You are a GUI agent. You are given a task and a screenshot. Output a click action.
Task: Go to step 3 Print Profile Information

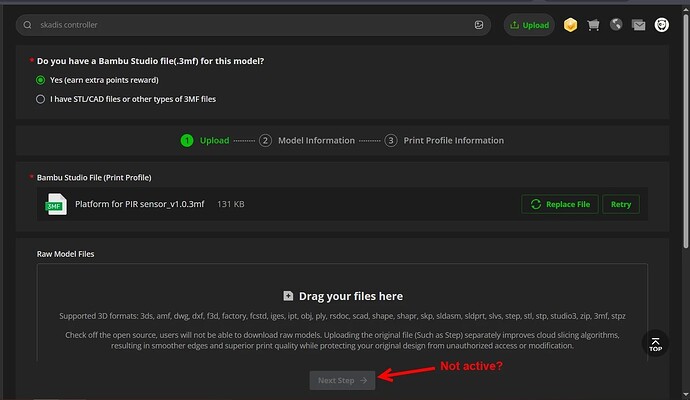click(444, 140)
